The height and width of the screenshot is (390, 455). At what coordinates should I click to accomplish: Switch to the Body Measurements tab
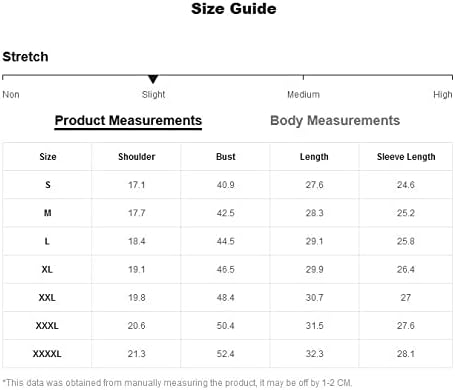335,121
